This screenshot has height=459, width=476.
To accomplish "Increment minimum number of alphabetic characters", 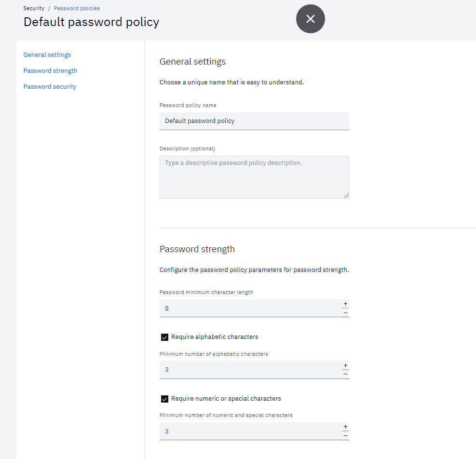I will (x=345, y=365).
